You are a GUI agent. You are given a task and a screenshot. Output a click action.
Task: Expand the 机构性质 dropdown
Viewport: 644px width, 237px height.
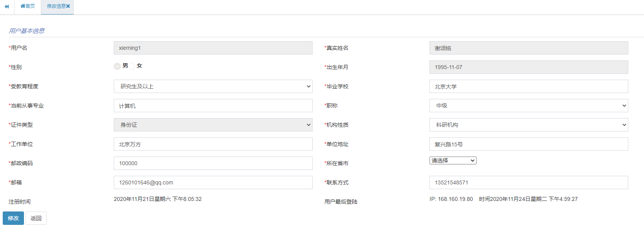tap(529, 125)
